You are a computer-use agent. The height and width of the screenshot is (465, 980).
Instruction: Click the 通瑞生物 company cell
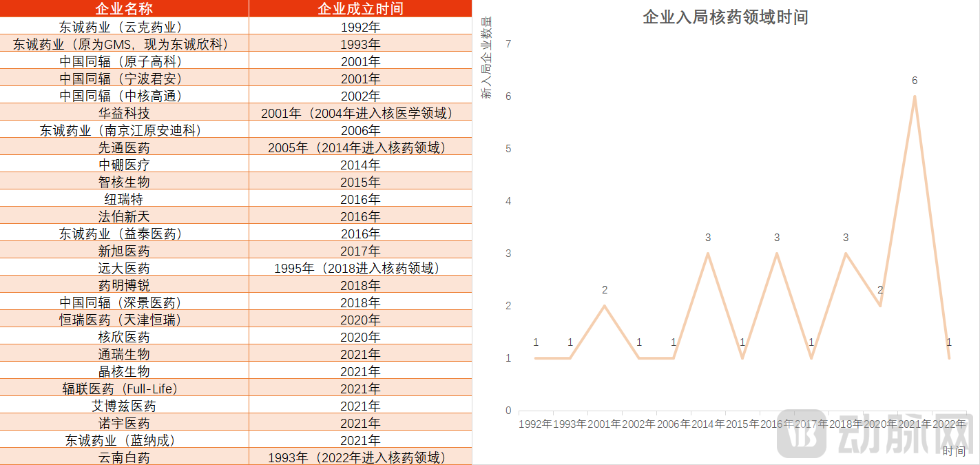124,353
